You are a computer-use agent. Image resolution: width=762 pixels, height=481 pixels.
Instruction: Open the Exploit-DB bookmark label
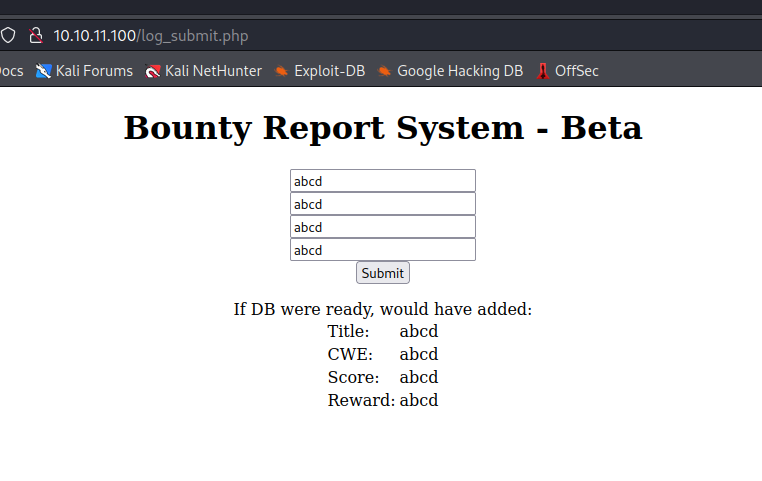pyautogui.click(x=329, y=71)
